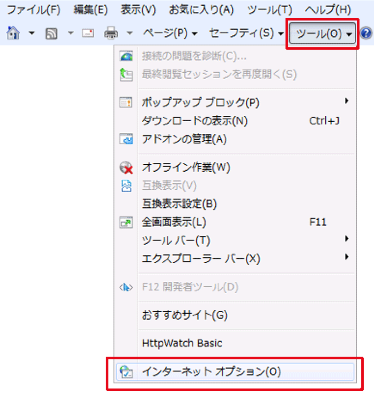Choose おすすめサイト(G)
Viewport: 374px width, 400px height.
click(x=185, y=315)
